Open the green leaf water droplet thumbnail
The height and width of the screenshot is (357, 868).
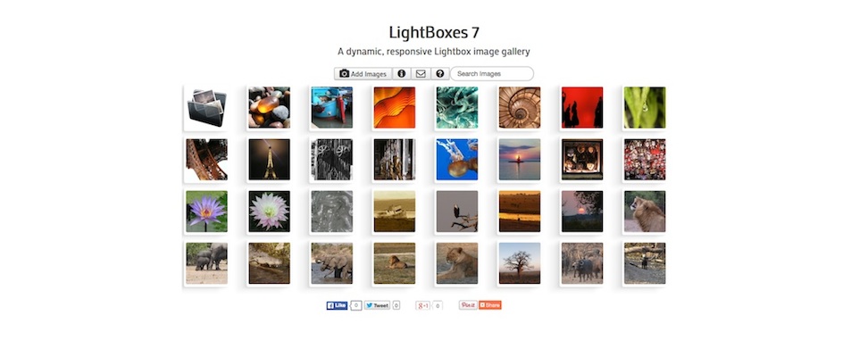645,107
